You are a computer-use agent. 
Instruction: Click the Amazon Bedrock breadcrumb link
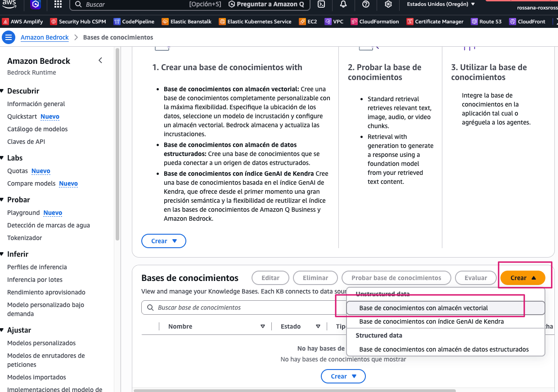[45, 38]
